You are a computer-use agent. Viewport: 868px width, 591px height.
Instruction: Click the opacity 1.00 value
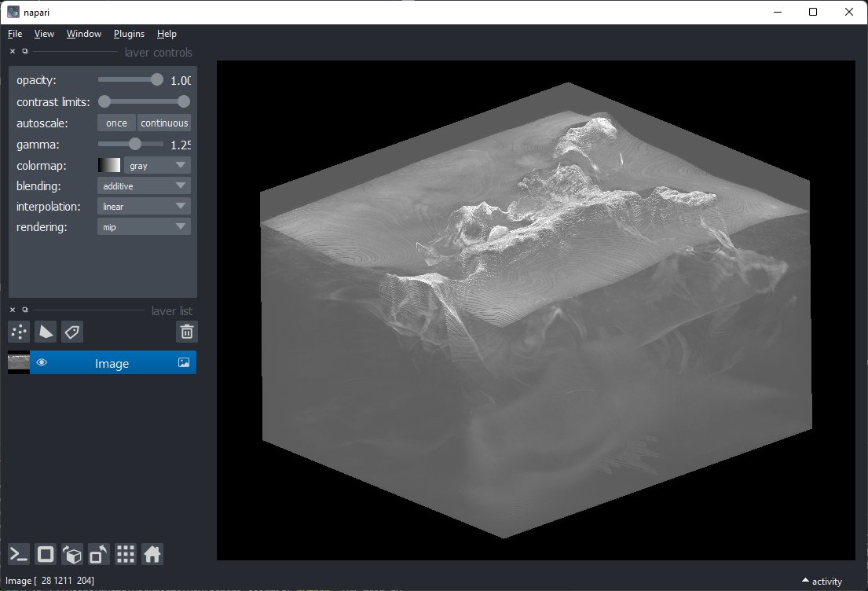(x=181, y=80)
